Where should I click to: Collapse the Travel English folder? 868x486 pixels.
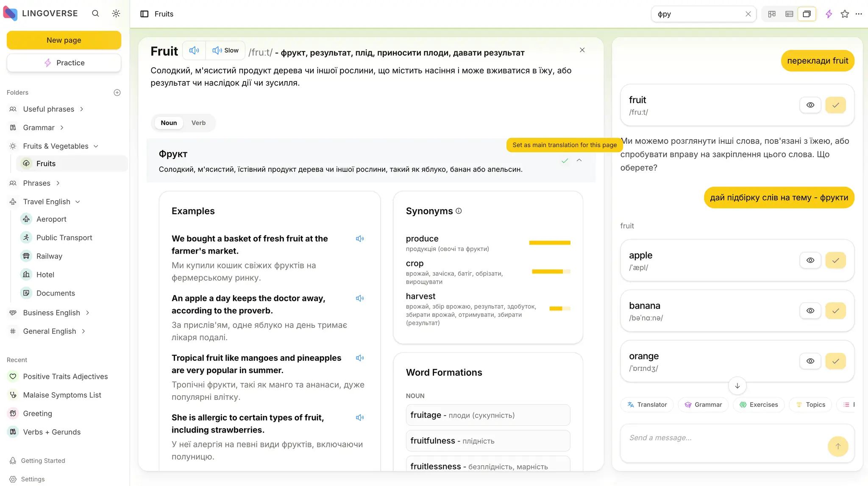point(78,202)
